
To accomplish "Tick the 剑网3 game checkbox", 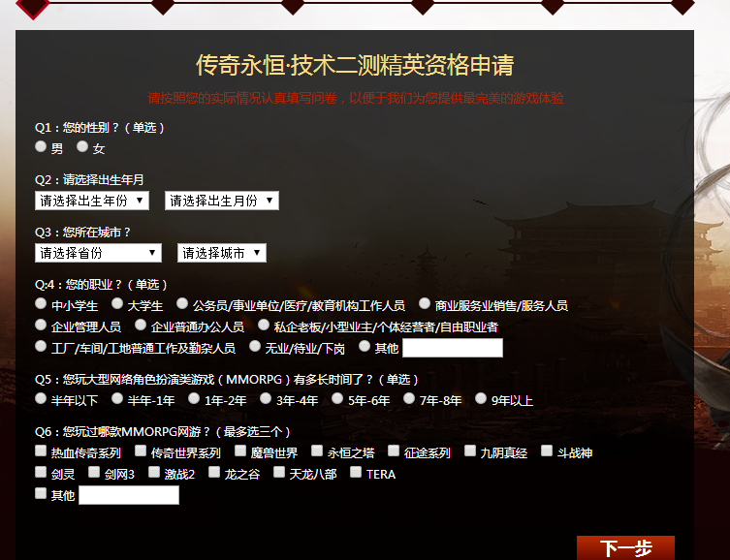I will [94, 472].
